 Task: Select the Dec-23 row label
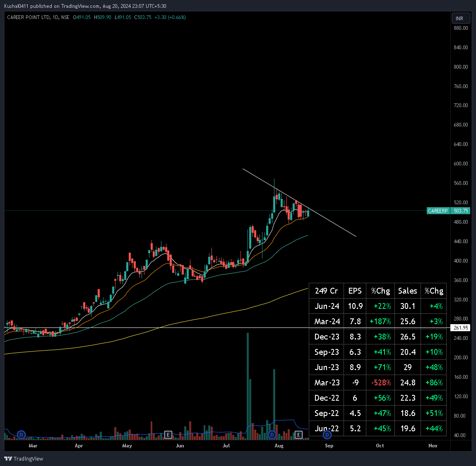tap(327, 337)
